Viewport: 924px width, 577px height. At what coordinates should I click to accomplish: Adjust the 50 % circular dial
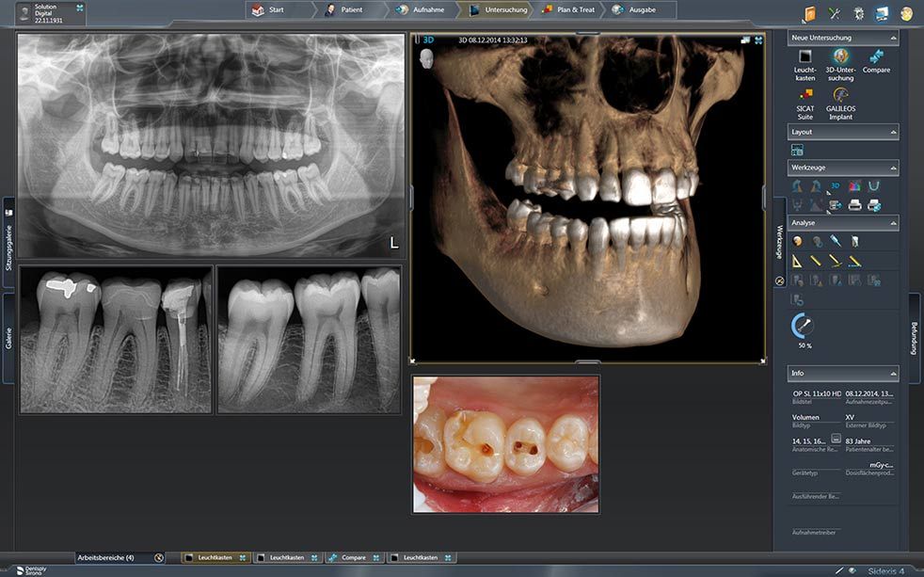click(802, 326)
